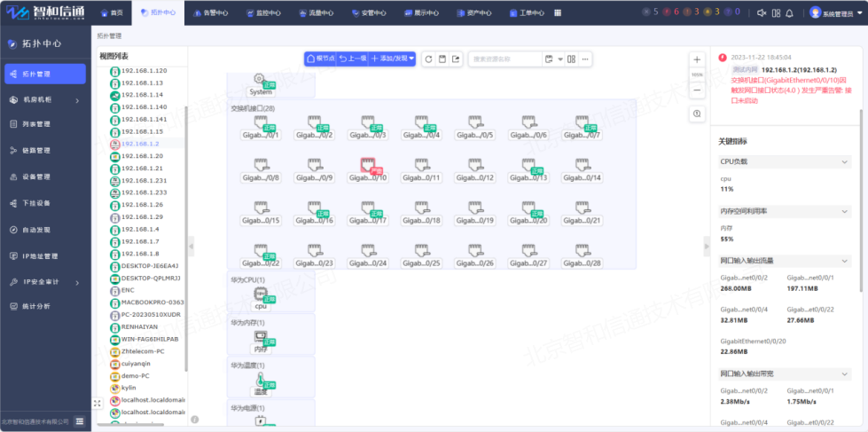Click the 搜索资源名称 search field
The height and width of the screenshot is (432, 868).
pos(504,59)
